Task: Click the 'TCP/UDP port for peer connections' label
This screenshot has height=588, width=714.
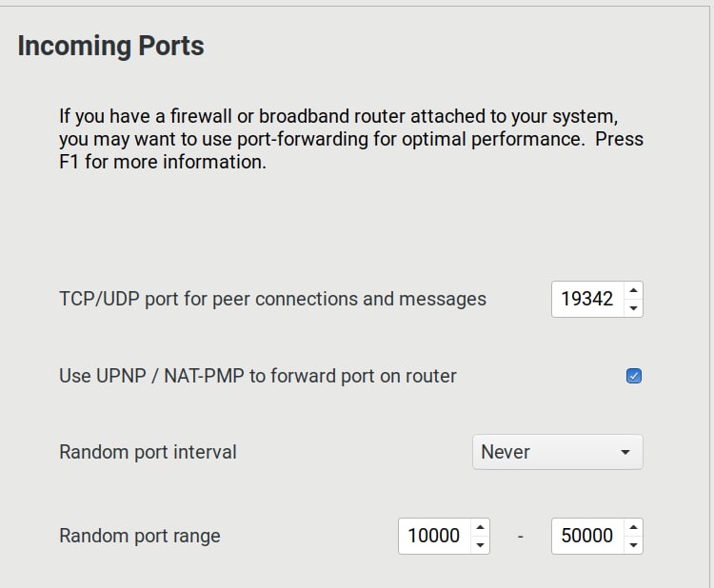Action: (x=272, y=299)
